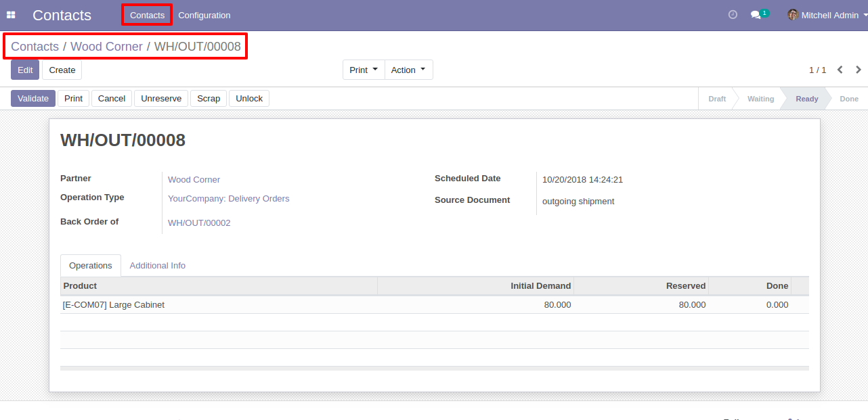Viewport: 868px width, 420px height.
Task: Open YourCompany: Delivery Orders operation type link
Action: click(229, 199)
